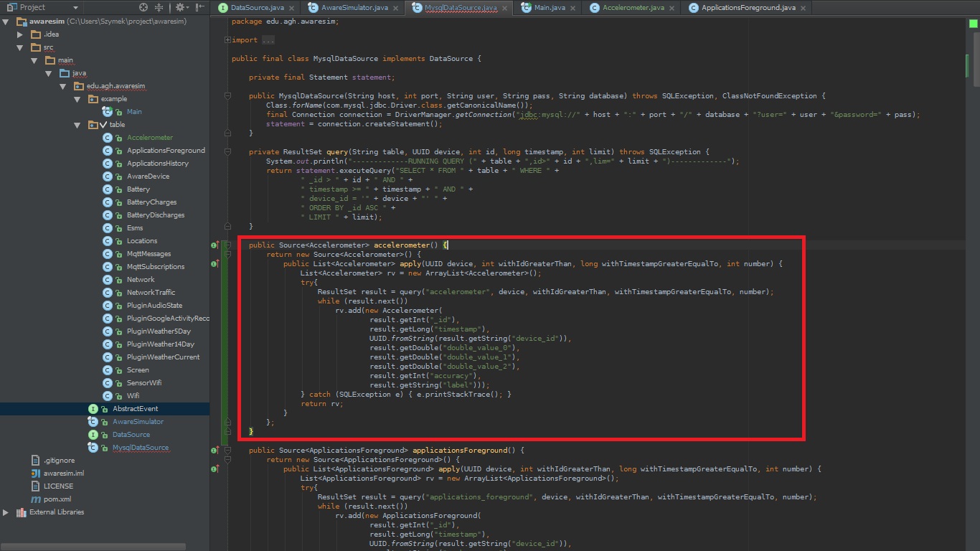
Task: Expand the External Libraries node
Action: pos(6,512)
